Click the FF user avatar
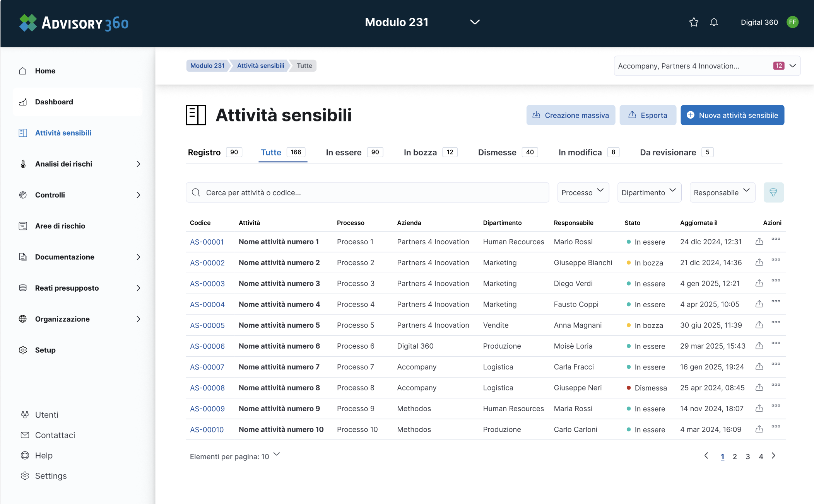 pos(793,22)
